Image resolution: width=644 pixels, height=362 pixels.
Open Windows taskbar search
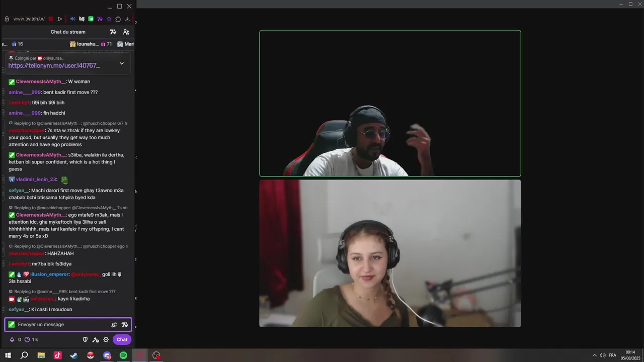point(24,355)
